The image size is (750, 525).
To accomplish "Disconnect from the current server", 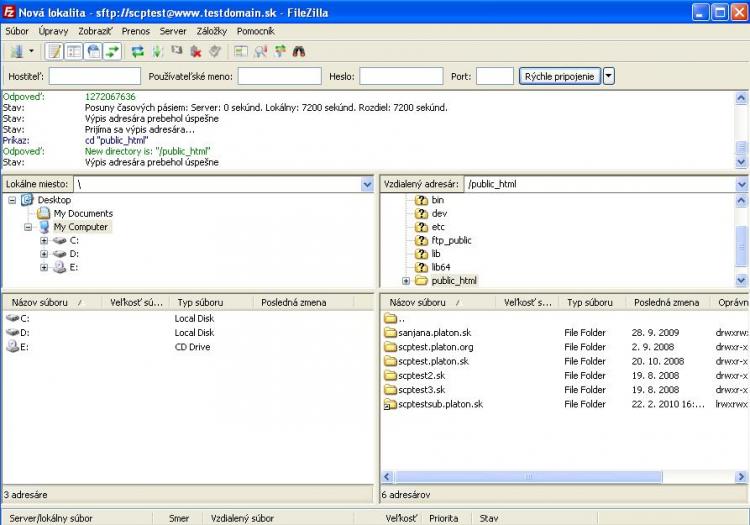I will (196, 51).
